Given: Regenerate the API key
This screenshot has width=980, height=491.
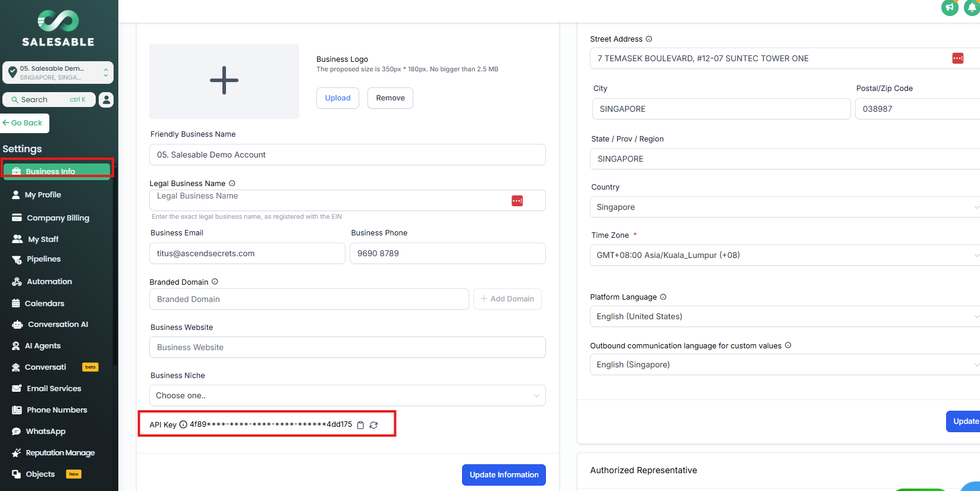Looking at the screenshot, I should point(373,425).
